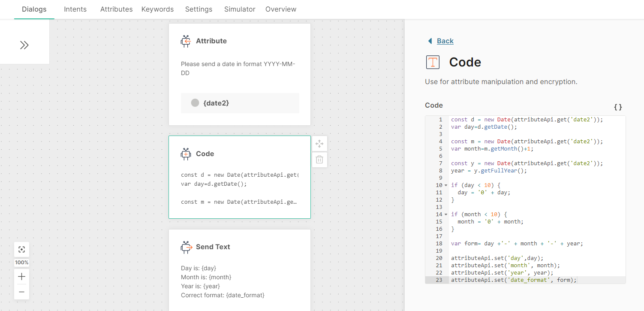Click the Back link
The width and height of the screenshot is (644, 311).
coord(445,41)
